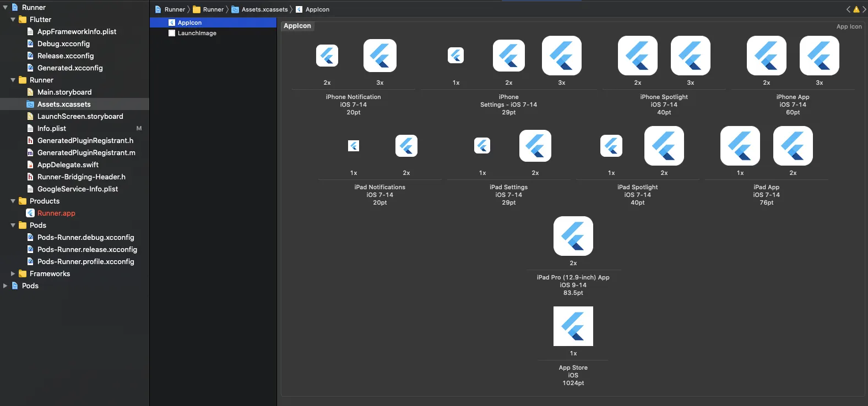Open Assets.xcassets breadcrumb in jump bar

259,9
